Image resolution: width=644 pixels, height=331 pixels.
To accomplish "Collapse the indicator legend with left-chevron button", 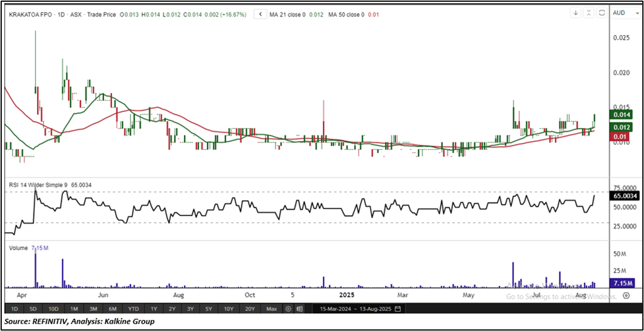I will click(x=260, y=14).
